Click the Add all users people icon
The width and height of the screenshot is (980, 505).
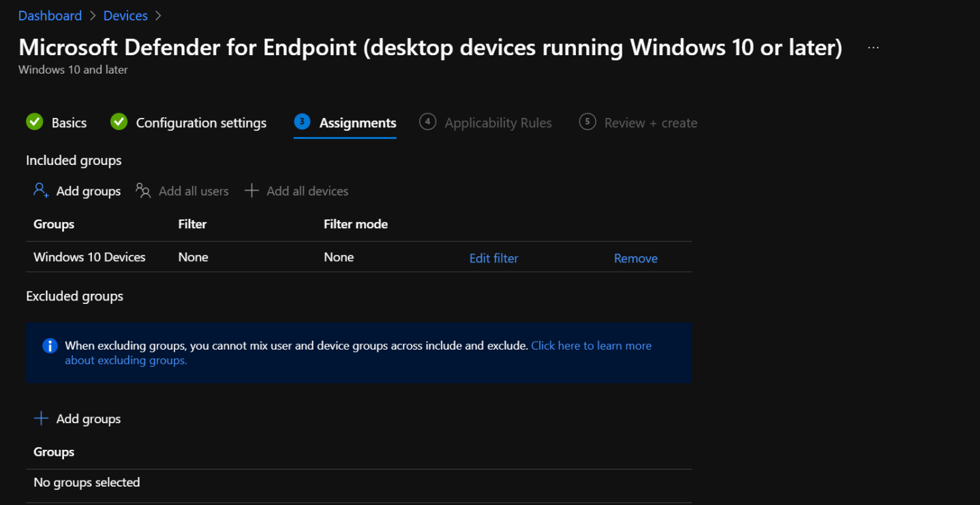(x=143, y=190)
